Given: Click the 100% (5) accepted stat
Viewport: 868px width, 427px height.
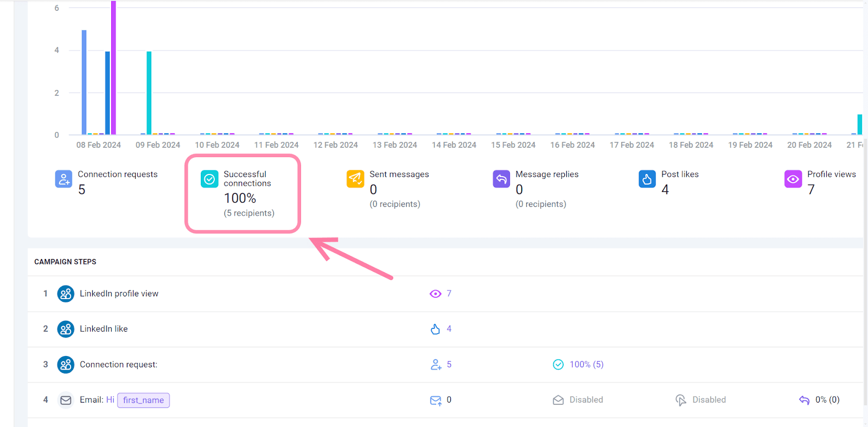Looking at the screenshot, I should tap(586, 365).
